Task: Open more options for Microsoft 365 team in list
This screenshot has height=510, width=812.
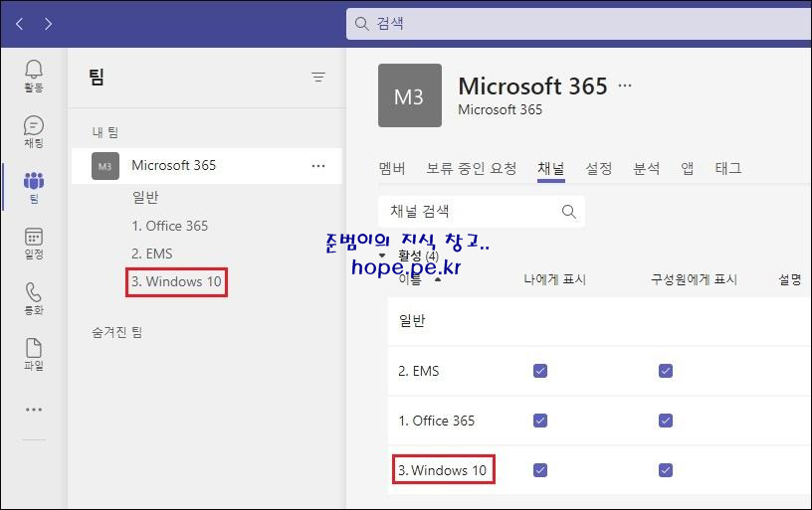Action: click(318, 166)
